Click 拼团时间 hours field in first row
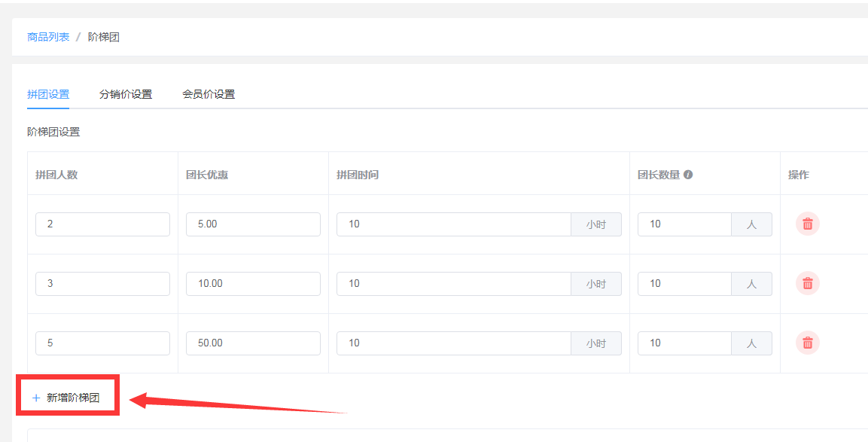This screenshot has width=868, height=442. coord(454,224)
